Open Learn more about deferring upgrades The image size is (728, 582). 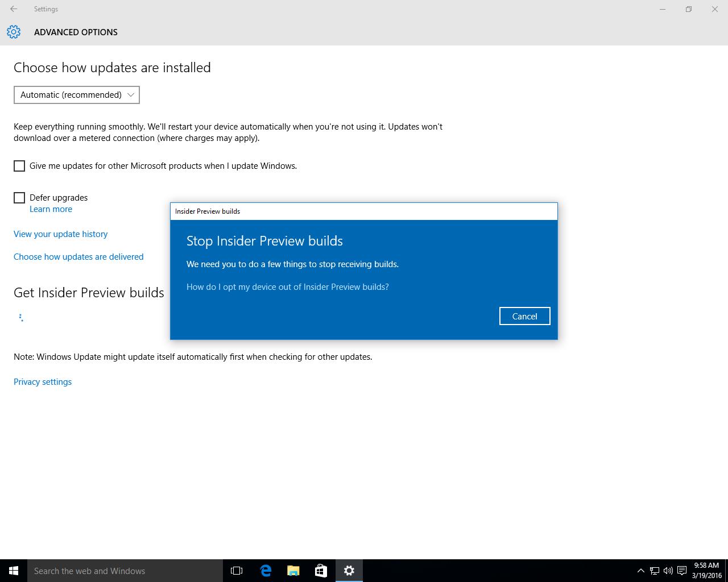[51, 209]
